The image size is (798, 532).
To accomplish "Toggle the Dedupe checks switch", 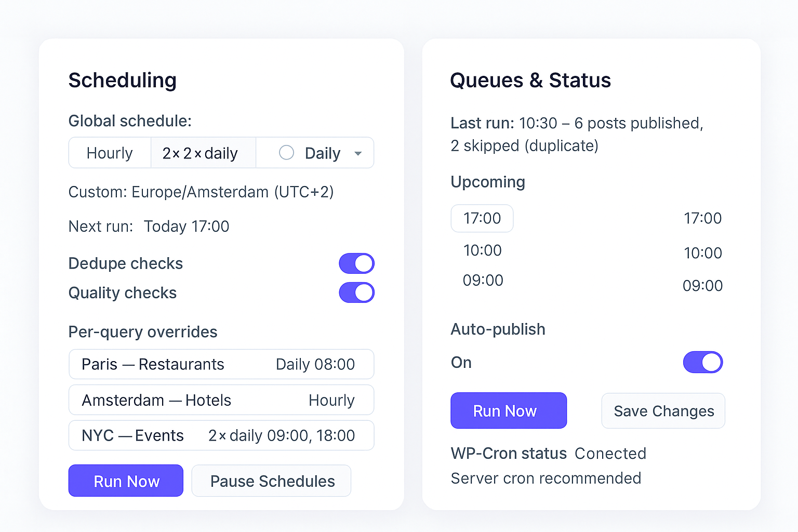I will tap(356, 263).
